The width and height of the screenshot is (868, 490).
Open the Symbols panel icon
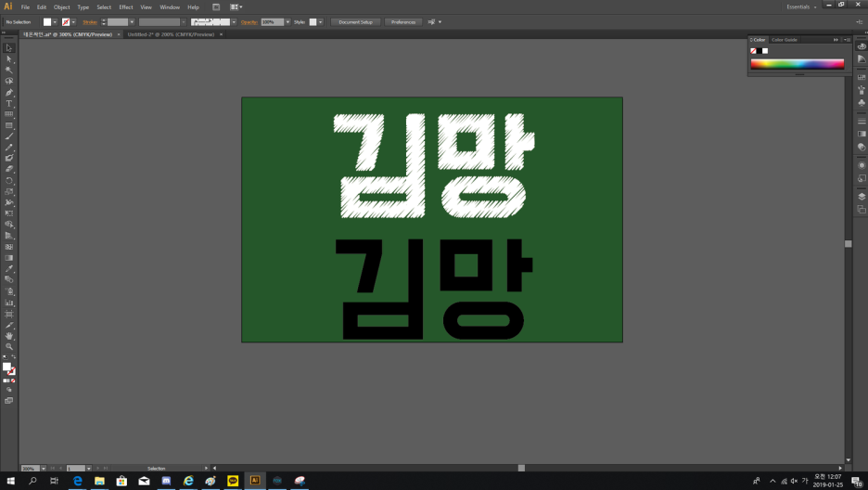click(862, 103)
